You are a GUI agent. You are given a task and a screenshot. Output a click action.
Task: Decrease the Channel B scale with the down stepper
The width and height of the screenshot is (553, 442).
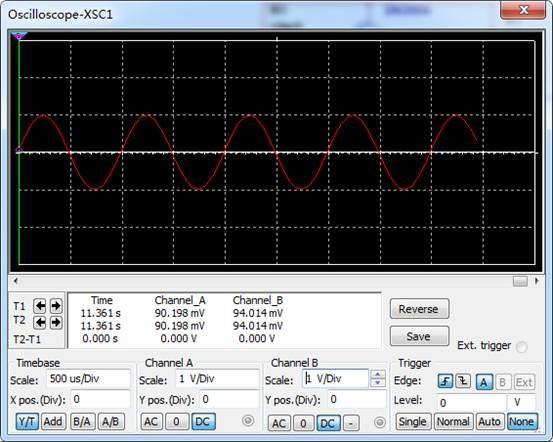pos(378,383)
